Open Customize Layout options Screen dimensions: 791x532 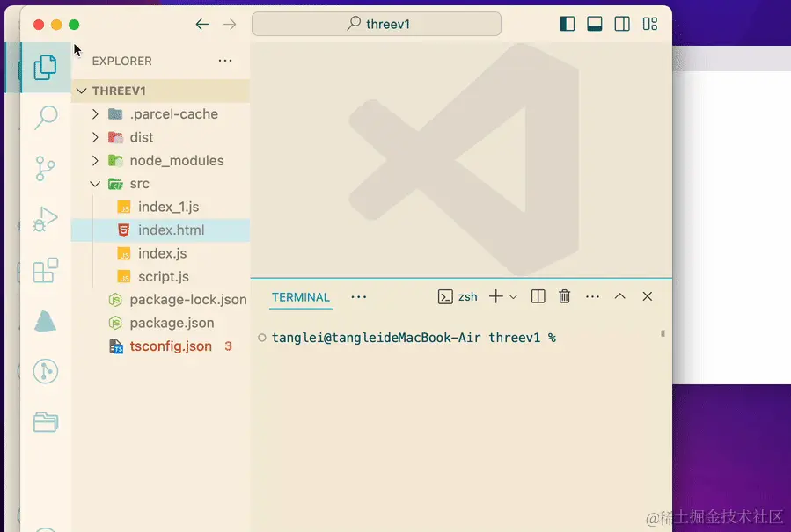pyautogui.click(x=649, y=24)
